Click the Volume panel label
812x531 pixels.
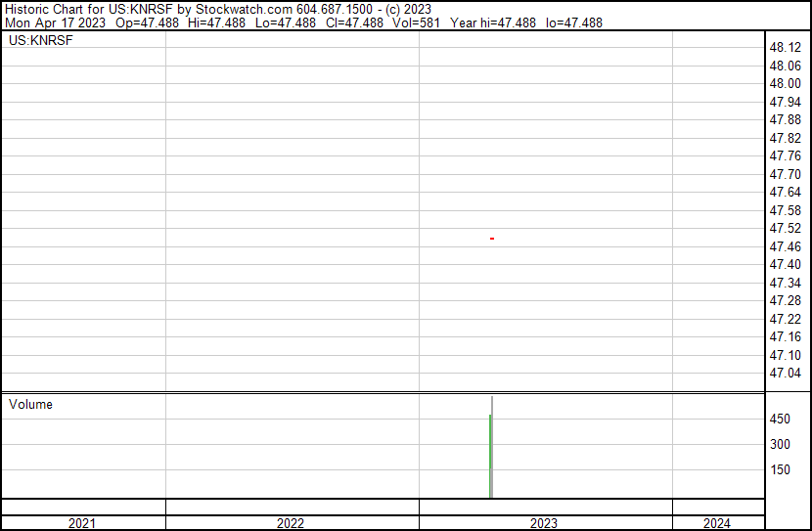30,404
